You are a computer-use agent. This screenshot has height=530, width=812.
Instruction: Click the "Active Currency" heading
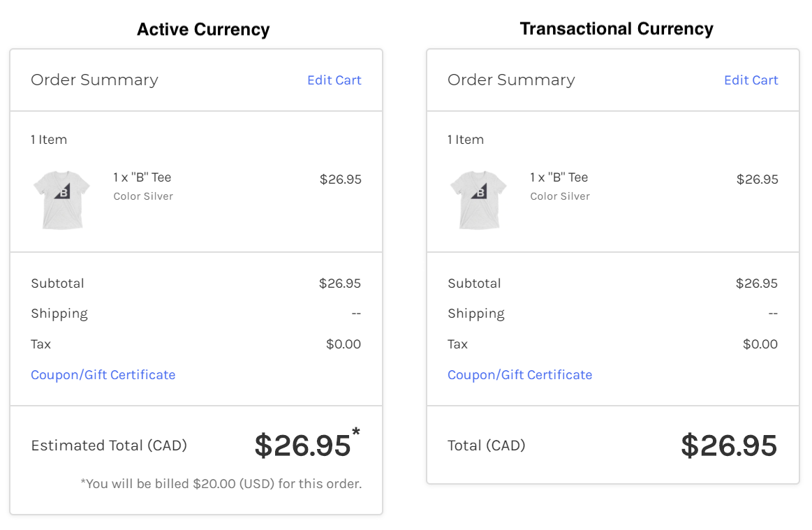click(203, 29)
